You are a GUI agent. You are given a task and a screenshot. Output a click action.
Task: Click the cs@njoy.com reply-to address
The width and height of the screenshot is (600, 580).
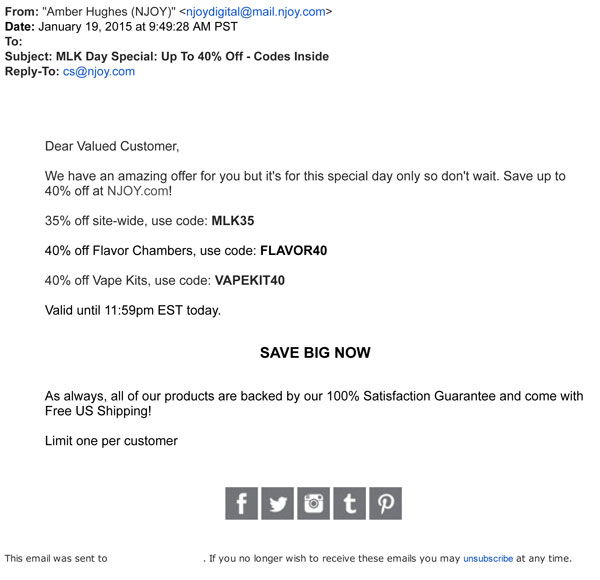pos(98,72)
